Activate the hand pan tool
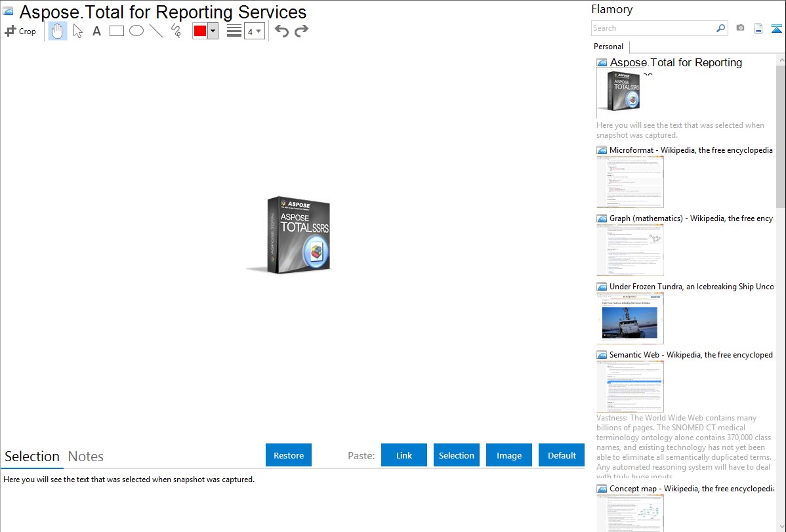786x532 pixels. click(58, 31)
